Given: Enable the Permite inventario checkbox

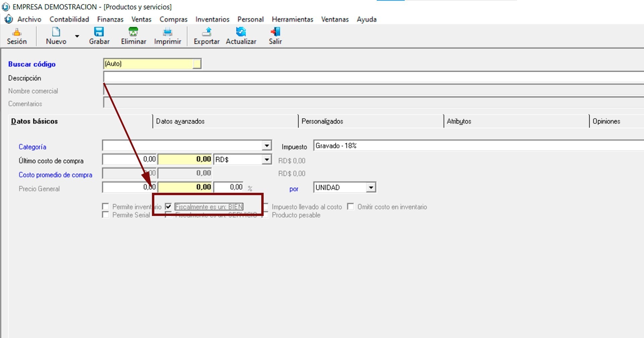Looking at the screenshot, I should point(106,207).
